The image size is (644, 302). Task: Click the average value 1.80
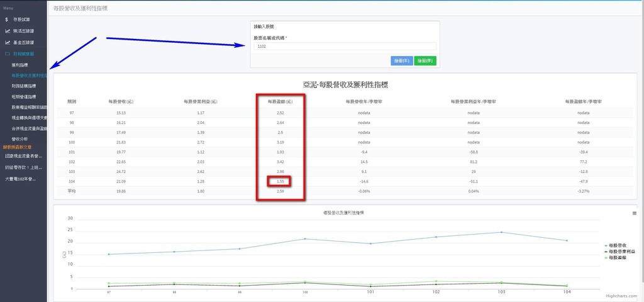(x=201, y=191)
